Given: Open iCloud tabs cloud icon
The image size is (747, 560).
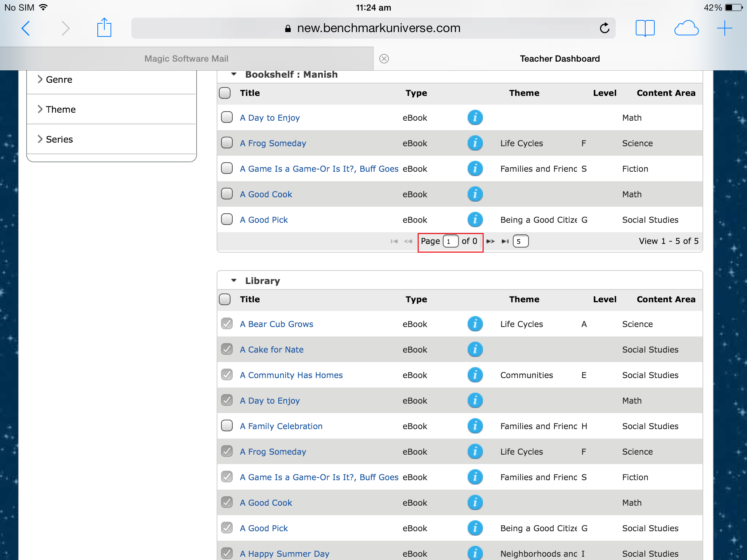Looking at the screenshot, I should pyautogui.click(x=686, y=28).
